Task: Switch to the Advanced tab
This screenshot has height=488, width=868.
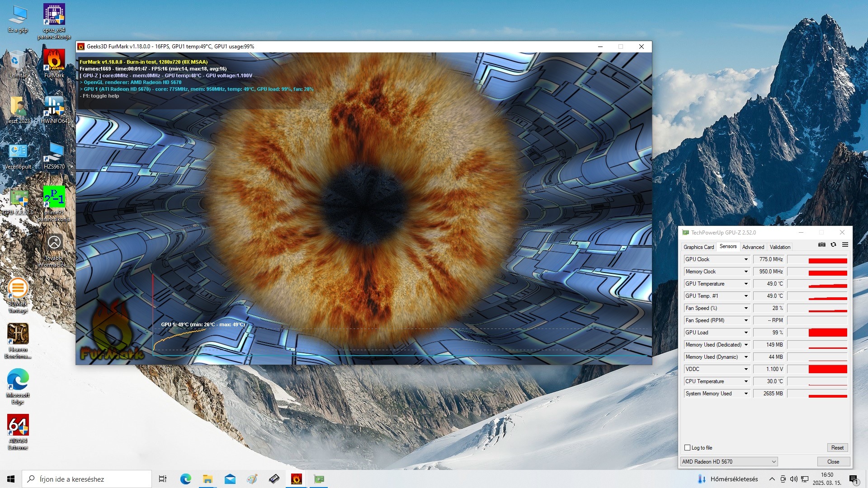Action: tap(753, 247)
